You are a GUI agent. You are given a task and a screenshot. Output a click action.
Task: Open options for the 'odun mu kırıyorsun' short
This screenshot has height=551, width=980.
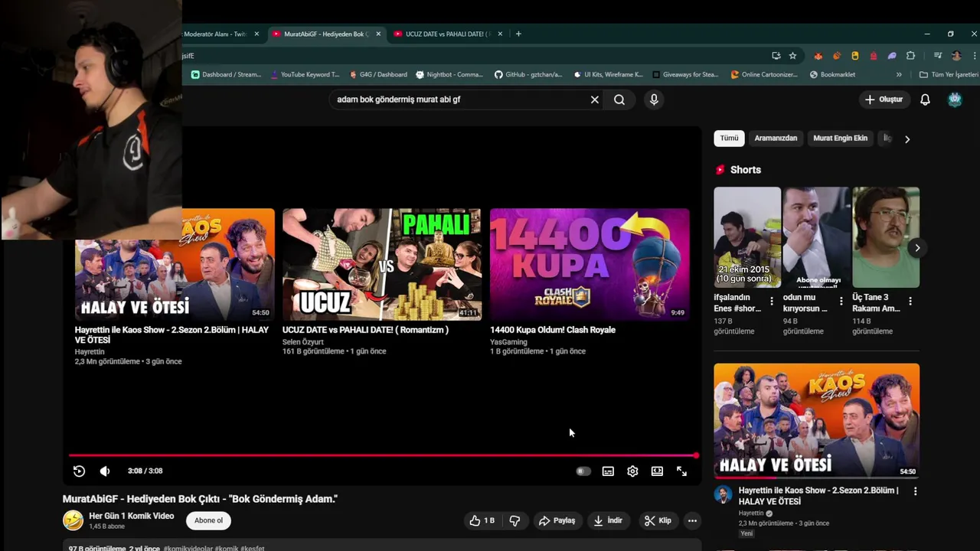(841, 302)
